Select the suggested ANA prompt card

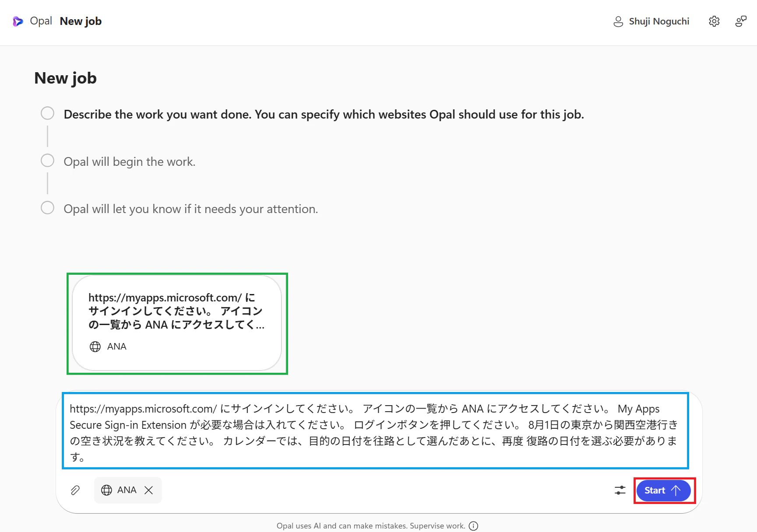(177, 323)
